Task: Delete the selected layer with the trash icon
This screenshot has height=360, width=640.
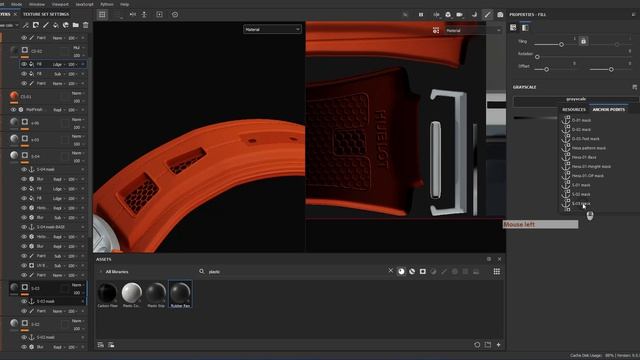Action: click(x=86, y=25)
